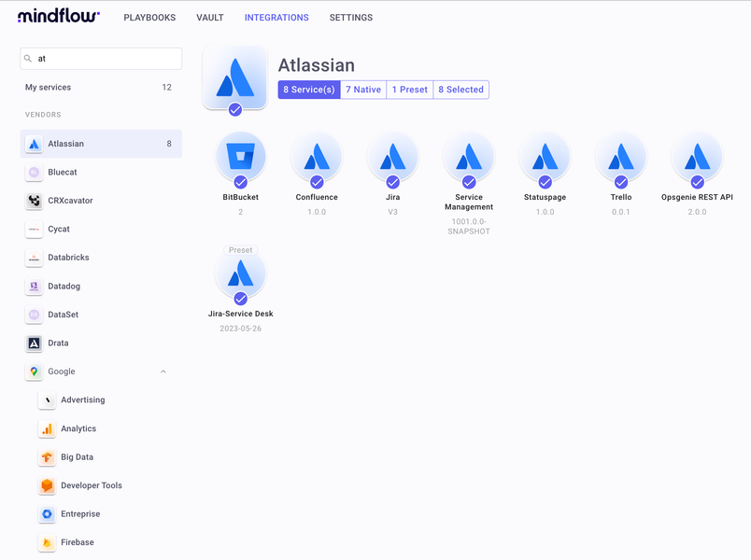
Task: Select the Jira V3 service icon
Action: point(392,157)
